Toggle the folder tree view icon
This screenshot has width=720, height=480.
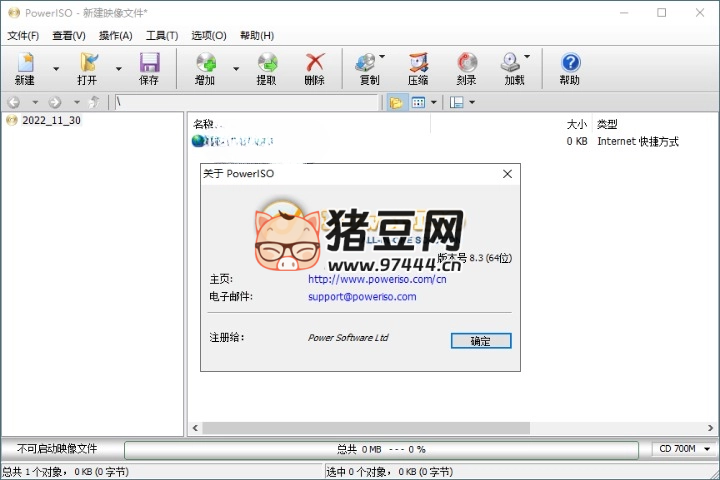[x=396, y=102]
